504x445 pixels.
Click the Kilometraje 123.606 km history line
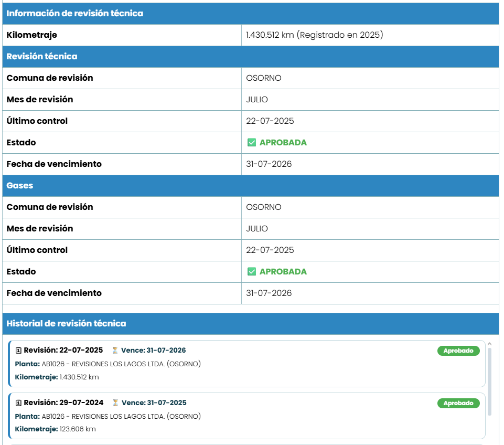(x=56, y=429)
